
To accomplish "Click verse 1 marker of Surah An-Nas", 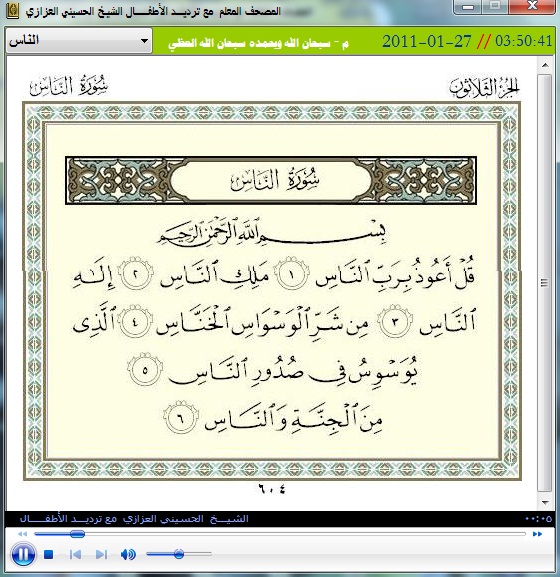I will coord(293,274).
